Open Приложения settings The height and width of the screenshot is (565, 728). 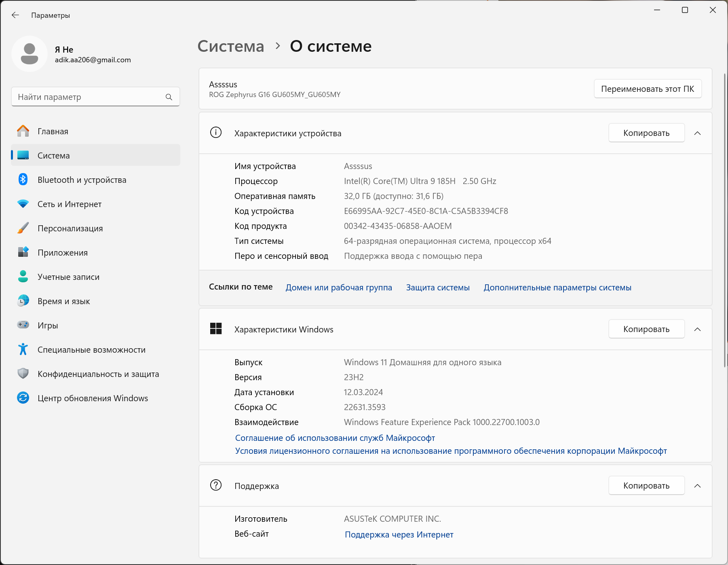(x=95, y=252)
